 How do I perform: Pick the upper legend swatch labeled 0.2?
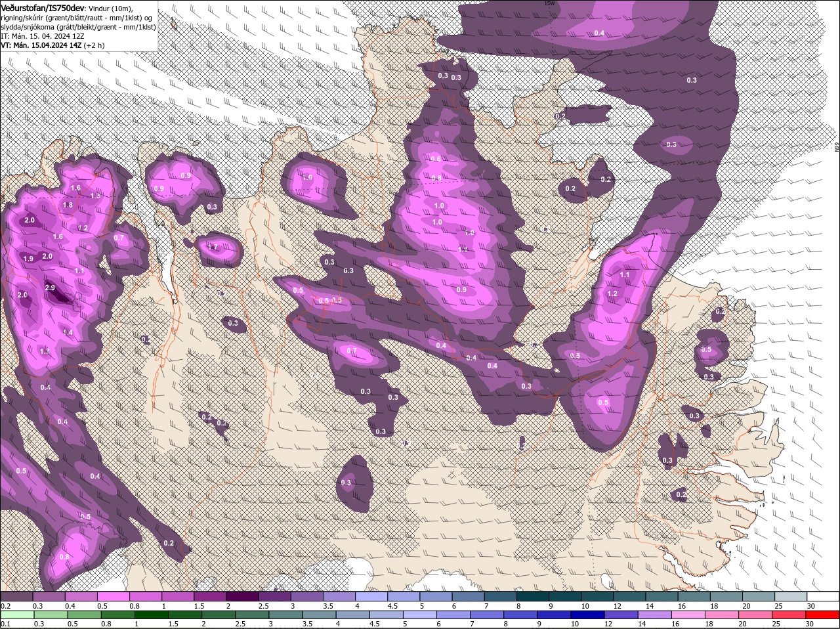(x=16, y=596)
